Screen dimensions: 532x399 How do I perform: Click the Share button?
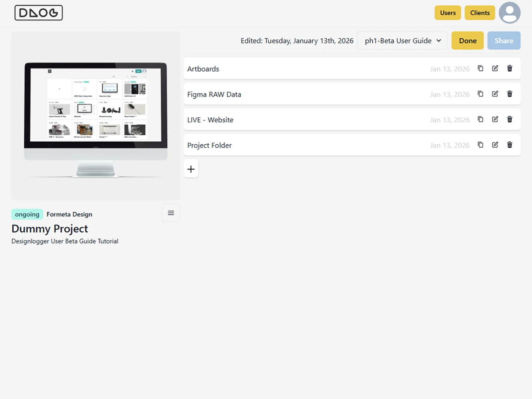(x=503, y=41)
